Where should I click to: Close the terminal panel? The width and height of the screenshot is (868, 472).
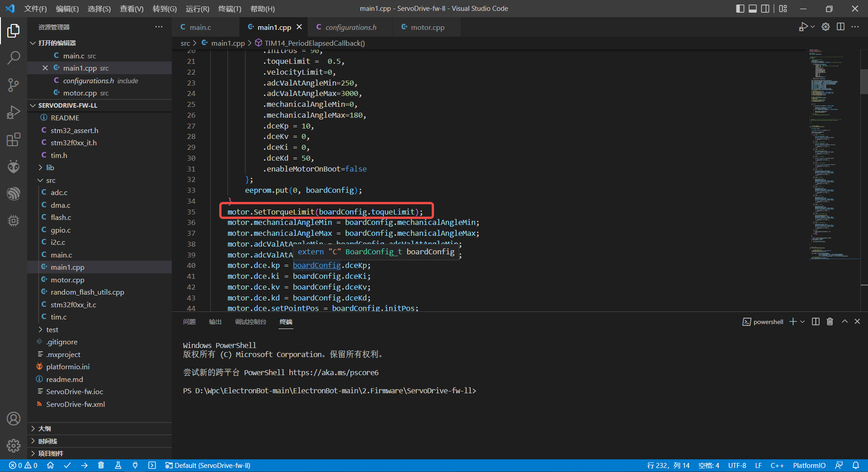(x=857, y=322)
